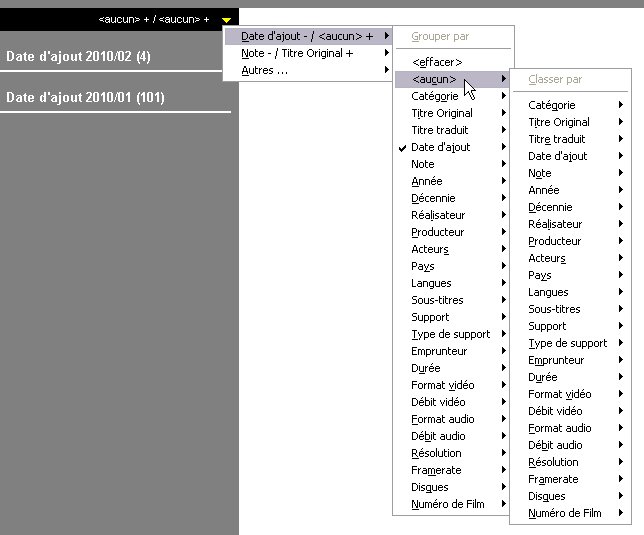Sort by Note in Classer par menu
The height and width of the screenshot is (535, 644).
[x=570, y=173]
